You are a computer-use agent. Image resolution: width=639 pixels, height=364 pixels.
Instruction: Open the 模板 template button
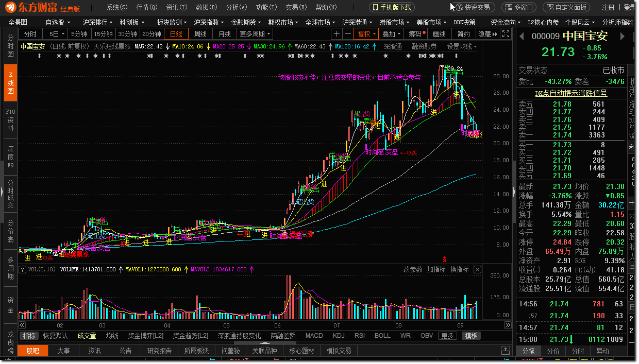[x=472, y=336]
